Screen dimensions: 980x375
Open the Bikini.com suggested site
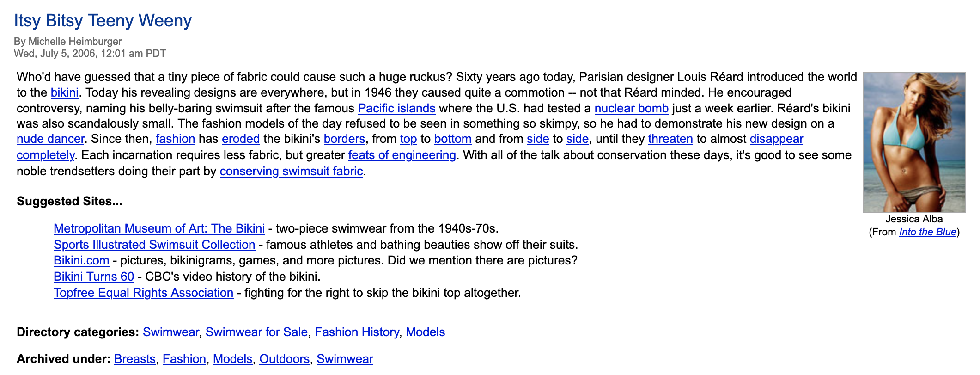pyautogui.click(x=81, y=260)
